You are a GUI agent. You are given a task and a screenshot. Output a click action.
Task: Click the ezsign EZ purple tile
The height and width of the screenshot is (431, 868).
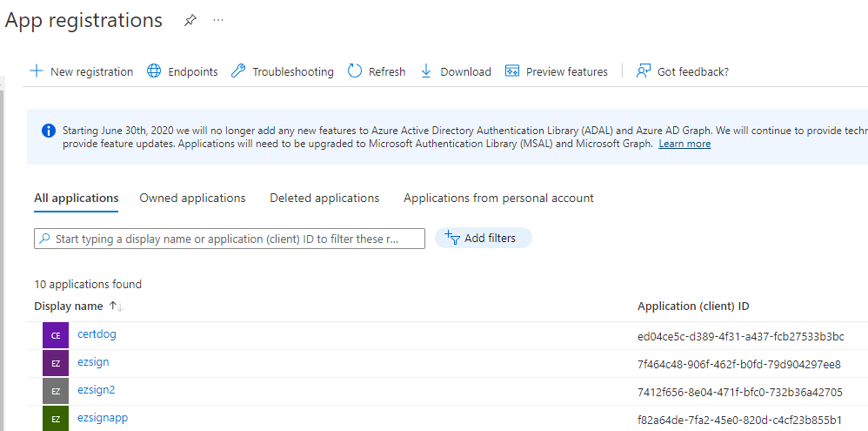pyautogui.click(x=56, y=363)
